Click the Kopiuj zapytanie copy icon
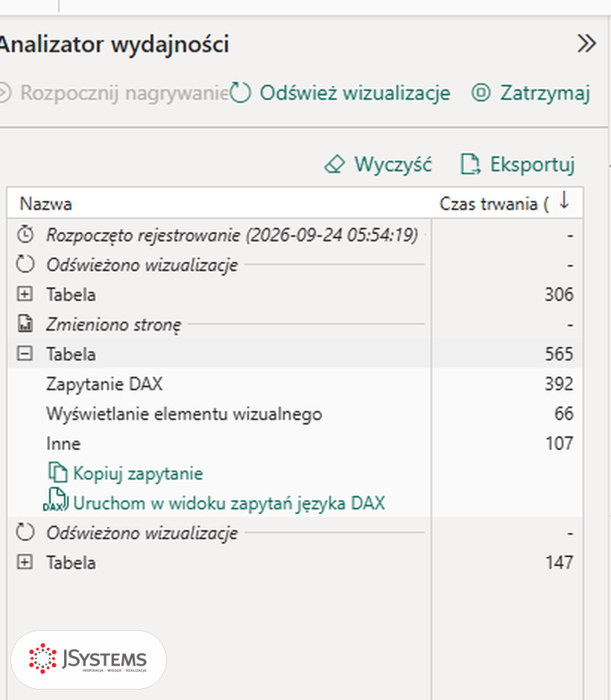This screenshot has width=611, height=700. (x=57, y=472)
